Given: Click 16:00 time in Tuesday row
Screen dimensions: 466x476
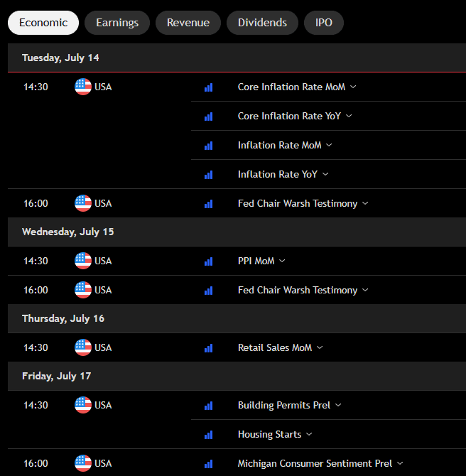Looking at the screenshot, I should 36,203.
